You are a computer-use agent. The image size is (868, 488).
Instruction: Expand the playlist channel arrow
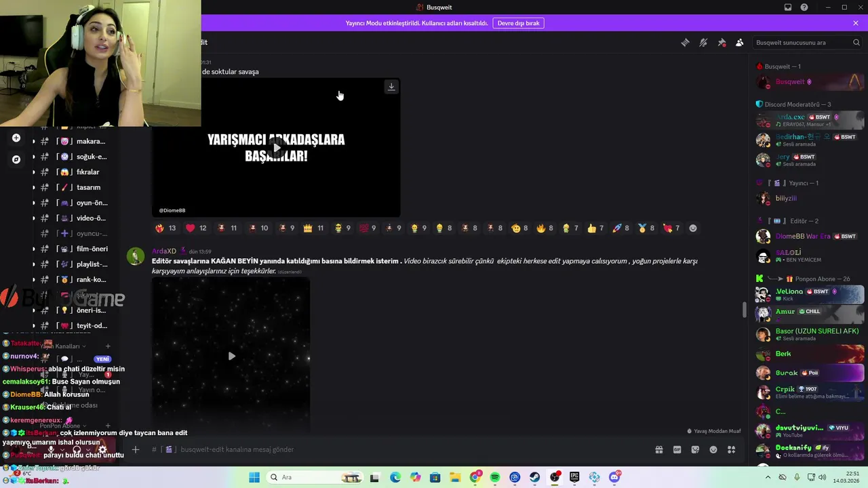34,264
